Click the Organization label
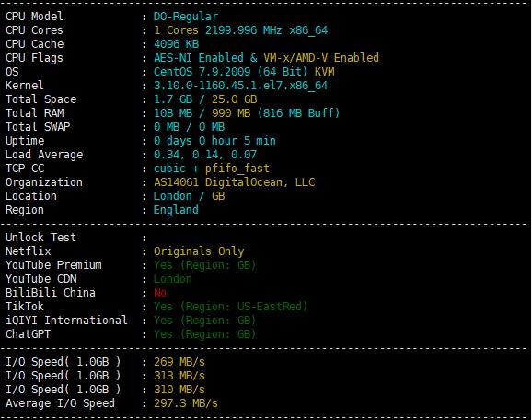 click(x=44, y=182)
